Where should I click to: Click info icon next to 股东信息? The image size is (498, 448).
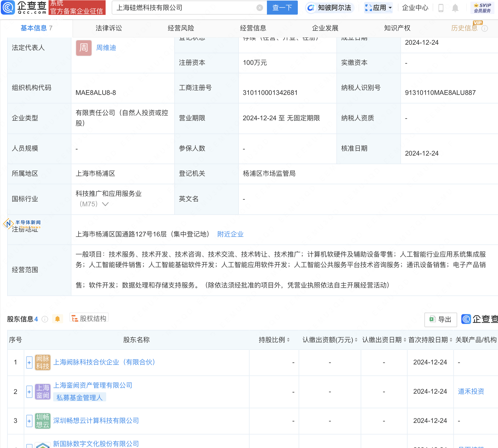tap(45, 319)
